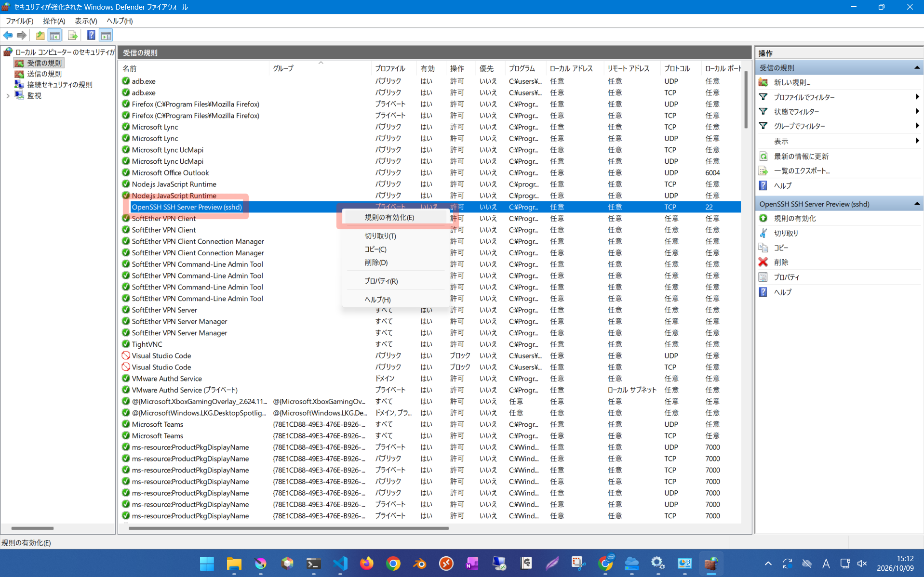Click the new rule icon in actions pane
The height and width of the screenshot is (577, 924).
click(x=763, y=82)
